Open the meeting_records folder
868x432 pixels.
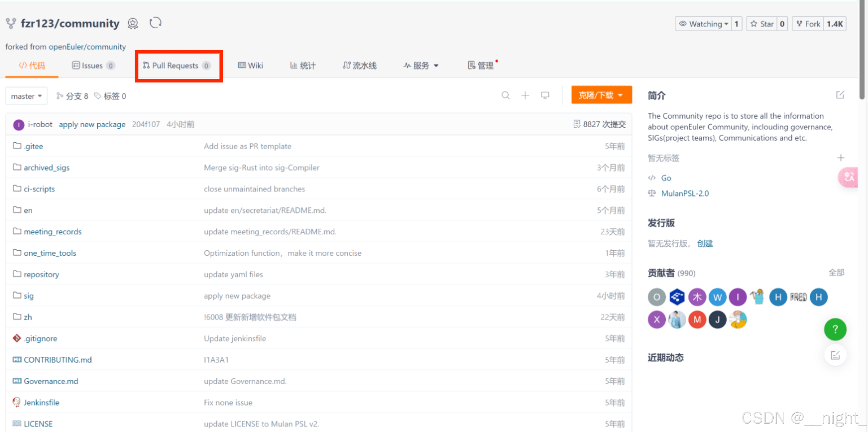pos(52,232)
